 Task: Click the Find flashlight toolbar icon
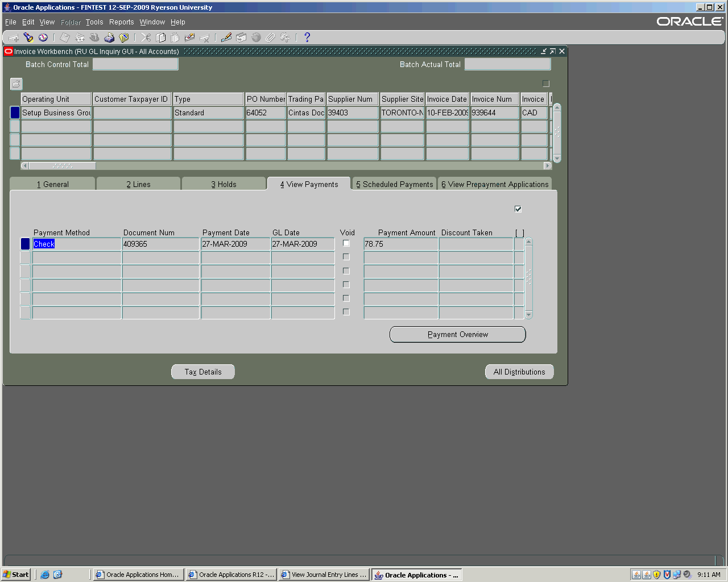(x=28, y=38)
